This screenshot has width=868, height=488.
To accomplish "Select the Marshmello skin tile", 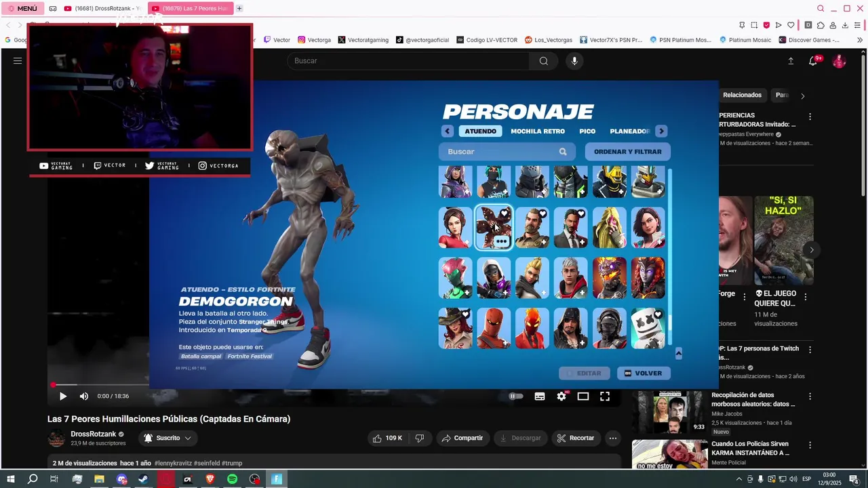I will [648, 328].
